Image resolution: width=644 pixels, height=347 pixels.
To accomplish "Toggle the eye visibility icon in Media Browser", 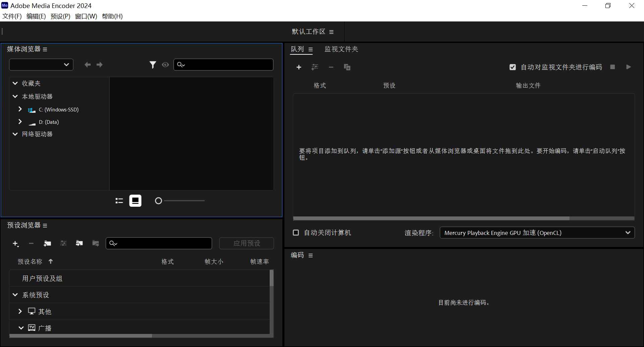I will pyautogui.click(x=165, y=65).
